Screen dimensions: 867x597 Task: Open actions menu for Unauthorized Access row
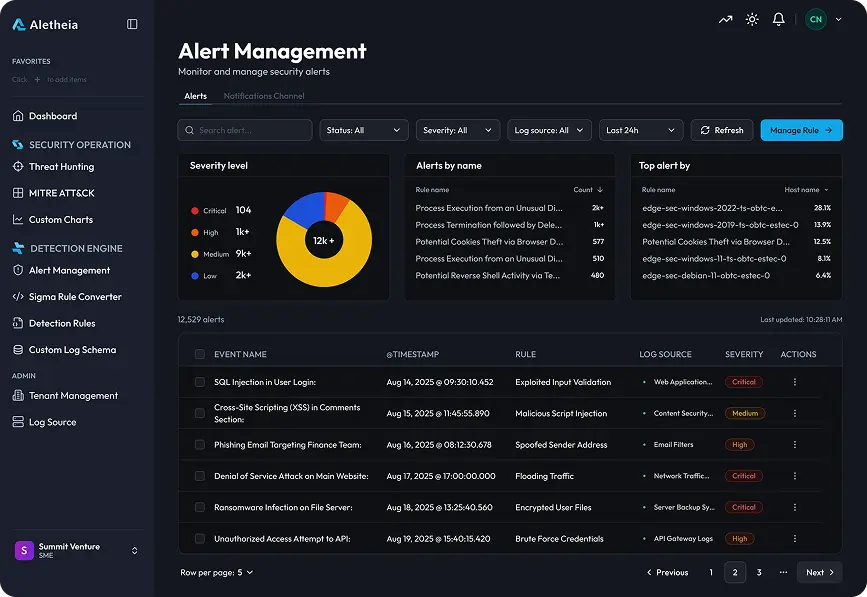point(795,538)
